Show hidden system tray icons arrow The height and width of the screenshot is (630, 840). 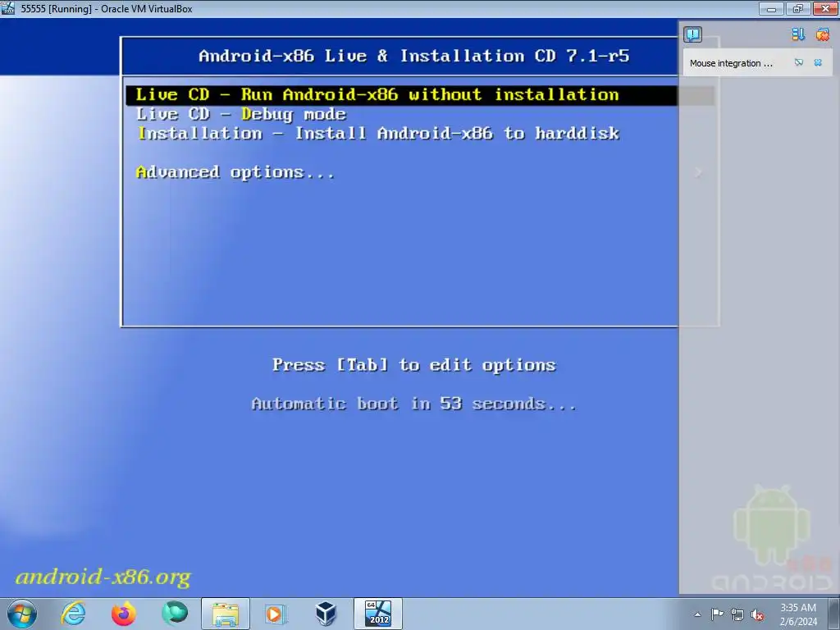(697, 614)
